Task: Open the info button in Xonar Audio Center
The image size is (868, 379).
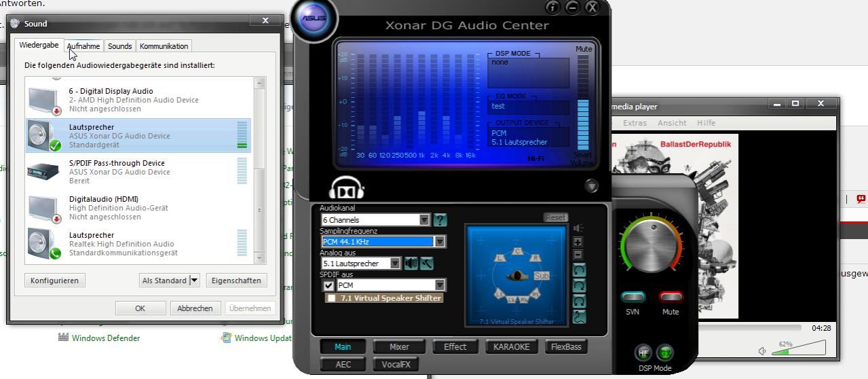Action: click(x=552, y=7)
